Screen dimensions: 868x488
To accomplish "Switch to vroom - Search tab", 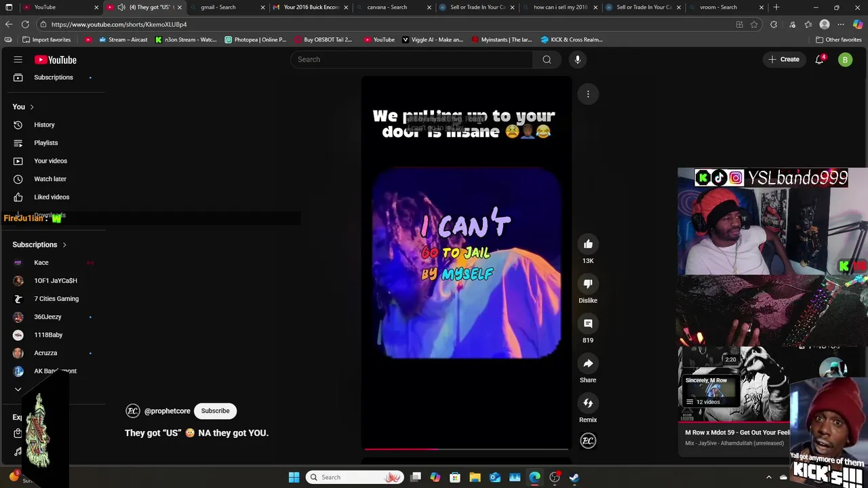I will pos(727,7).
